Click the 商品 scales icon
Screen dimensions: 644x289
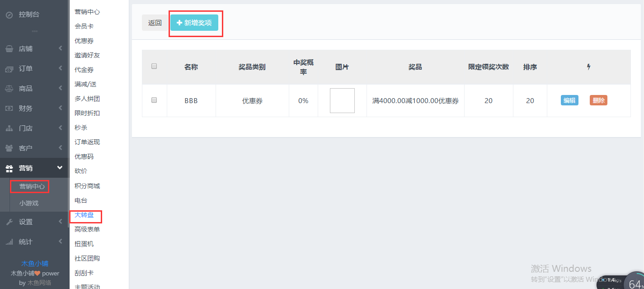9,89
